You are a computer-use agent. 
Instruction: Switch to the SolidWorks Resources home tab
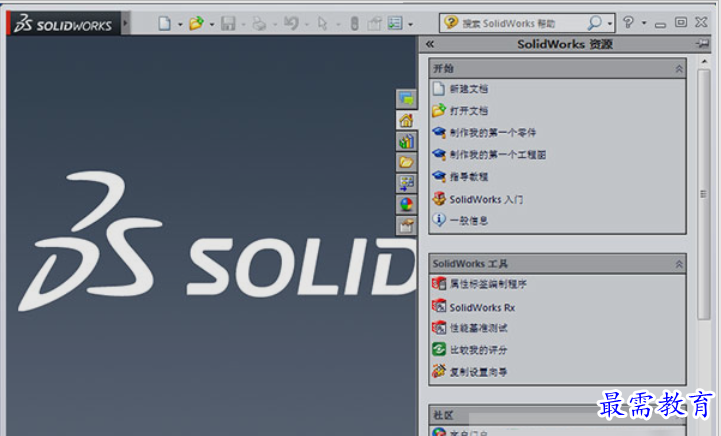click(x=406, y=120)
